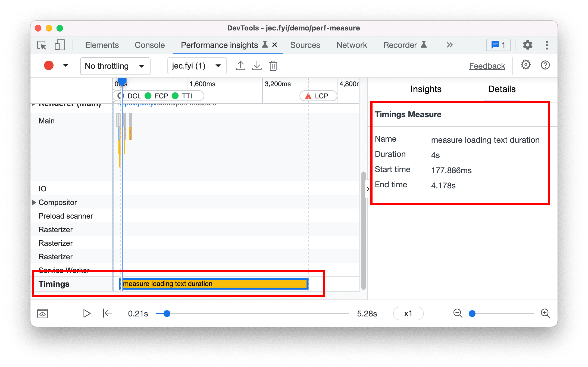Click the record button to start profiling
Viewport: 588px width, 367px height.
[48, 66]
